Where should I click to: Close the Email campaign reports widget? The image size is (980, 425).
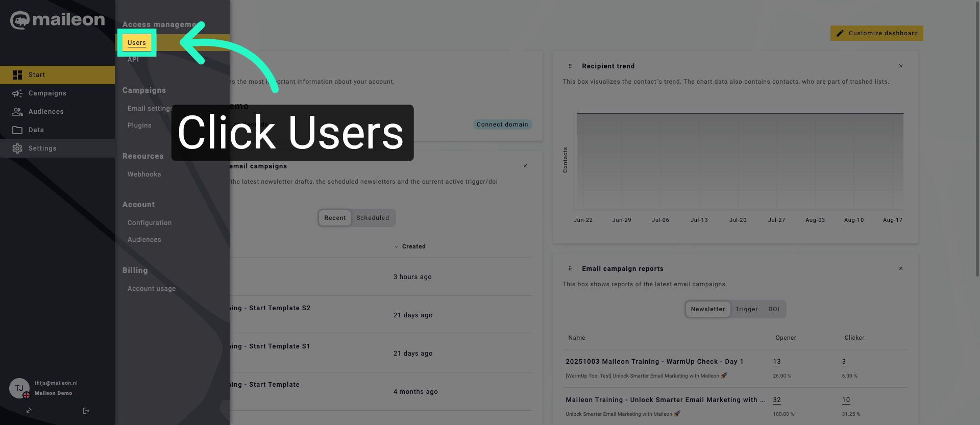901,268
